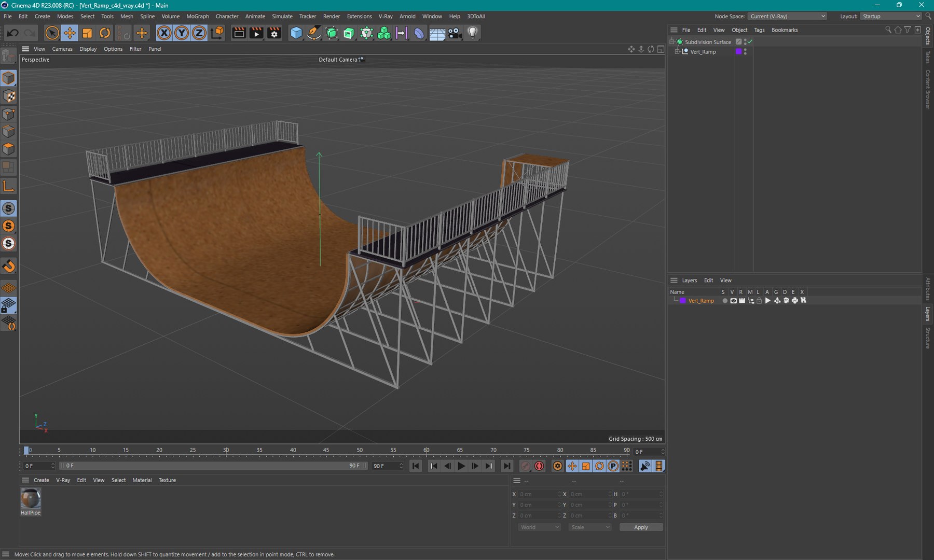The height and width of the screenshot is (560, 934).
Task: Select the Rotate tool icon
Action: tap(105, 33)
